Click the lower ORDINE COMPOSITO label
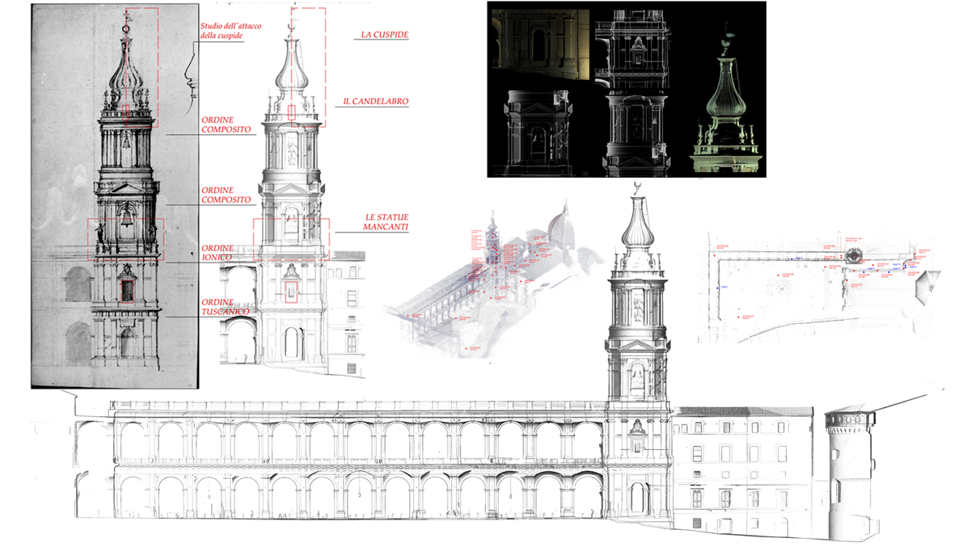This screenshot has width=980, height=555. (226, 195)
